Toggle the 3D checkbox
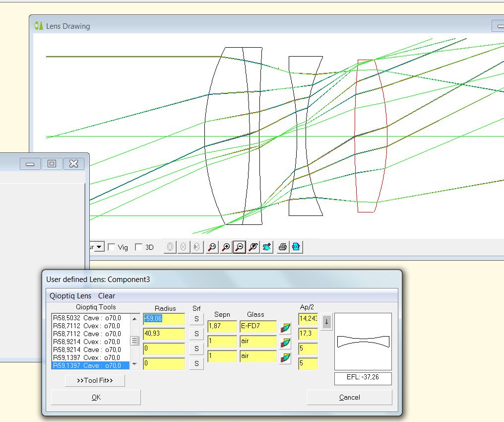This screenshot has width=504, height=422. coord(139,247)
